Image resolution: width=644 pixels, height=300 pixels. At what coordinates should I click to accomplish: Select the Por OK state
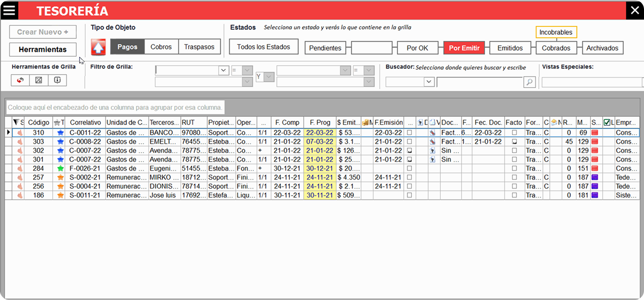[x=417, y=48]
